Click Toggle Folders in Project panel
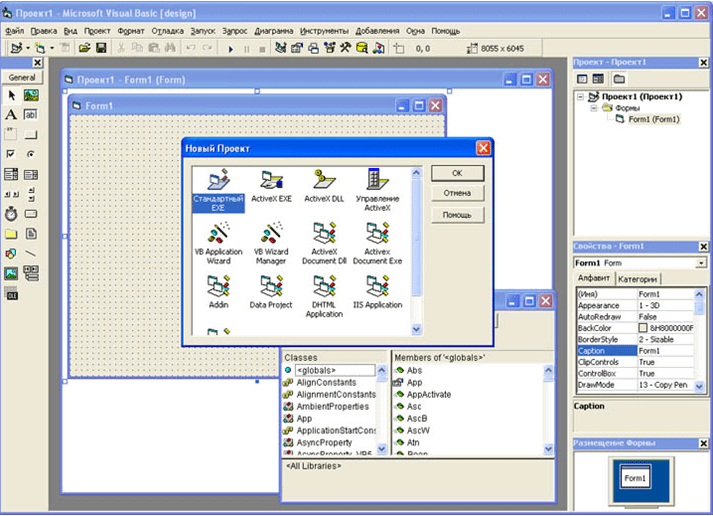Screen dimensions: 713x516 tap(619, 78)
